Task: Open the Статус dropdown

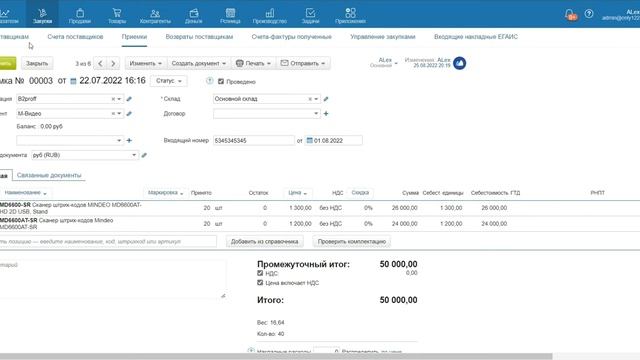Action: coord(169,81)
